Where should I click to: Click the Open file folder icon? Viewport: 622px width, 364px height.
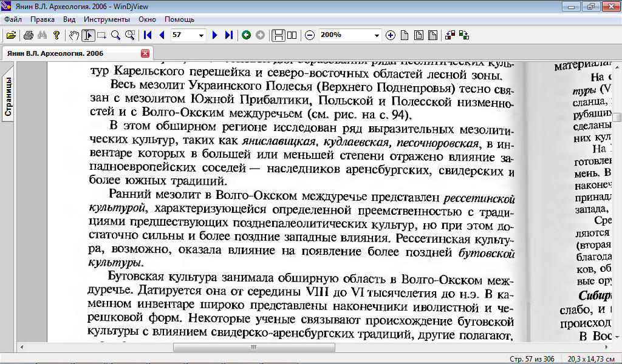[x=11, y=35]
